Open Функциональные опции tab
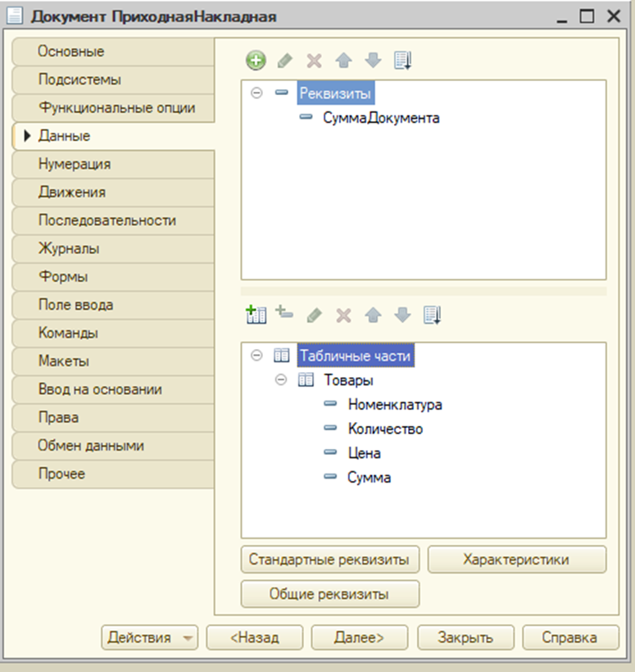 coord(114,108)
